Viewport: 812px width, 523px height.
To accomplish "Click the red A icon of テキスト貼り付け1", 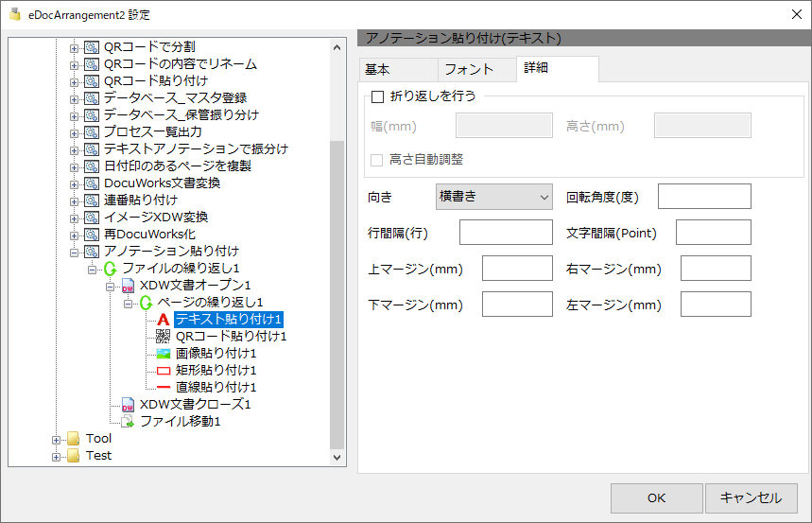I will point(164,320).
